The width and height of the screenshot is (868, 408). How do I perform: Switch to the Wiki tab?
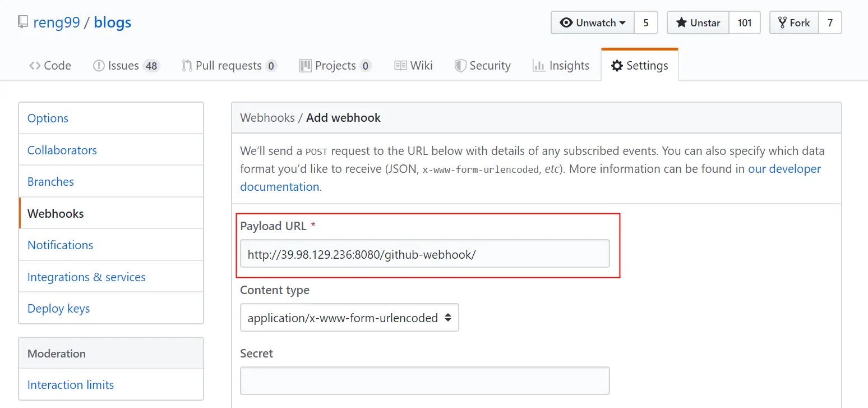pyautogui.click(x=413, y=66)
